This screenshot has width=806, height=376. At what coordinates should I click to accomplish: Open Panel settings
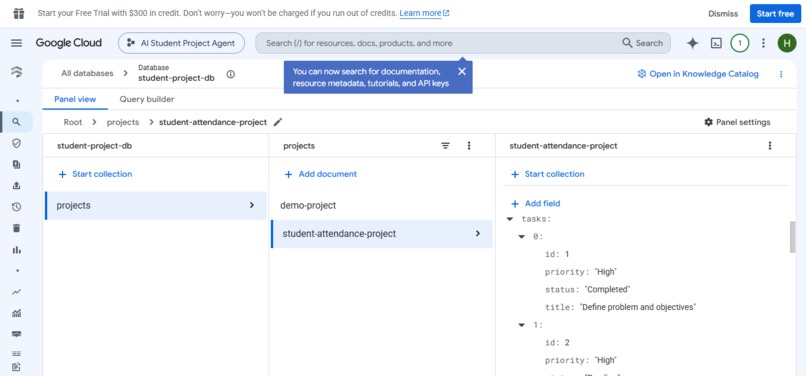pyautogui.click(x=737, y=122)
